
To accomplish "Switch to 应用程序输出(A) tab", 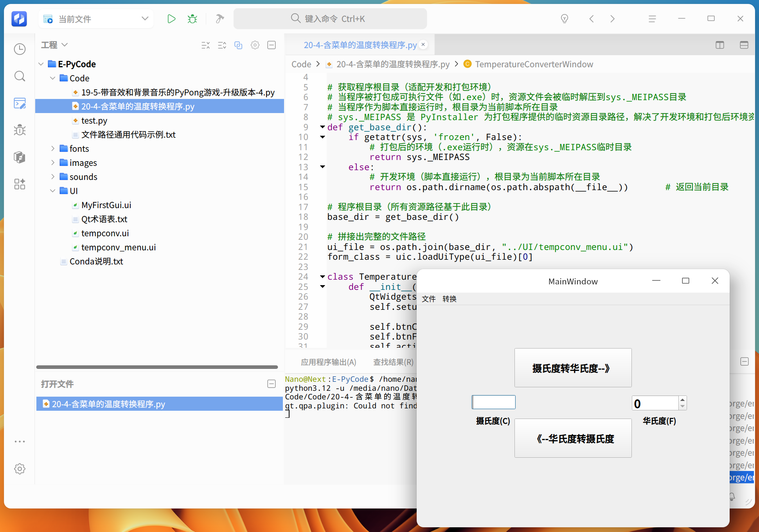I will [x=328, y=362].
